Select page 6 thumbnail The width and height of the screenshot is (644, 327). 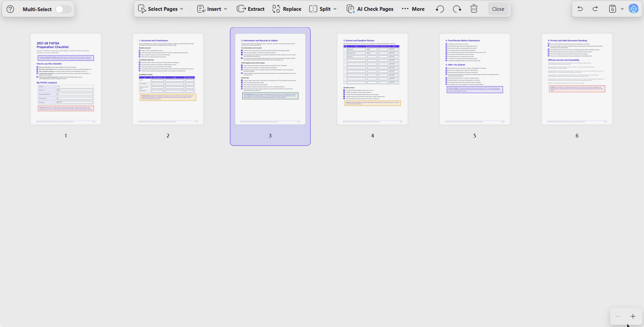tap(577, 79)
